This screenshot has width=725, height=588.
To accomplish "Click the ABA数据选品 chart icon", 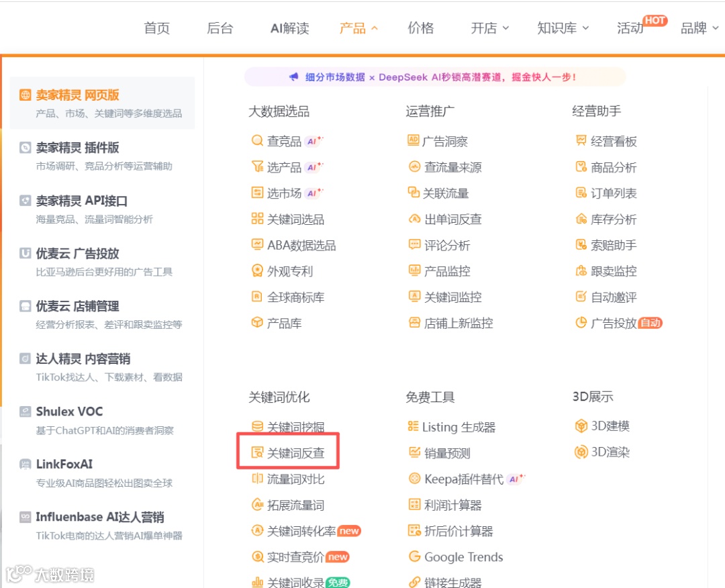I will point(257,244).
